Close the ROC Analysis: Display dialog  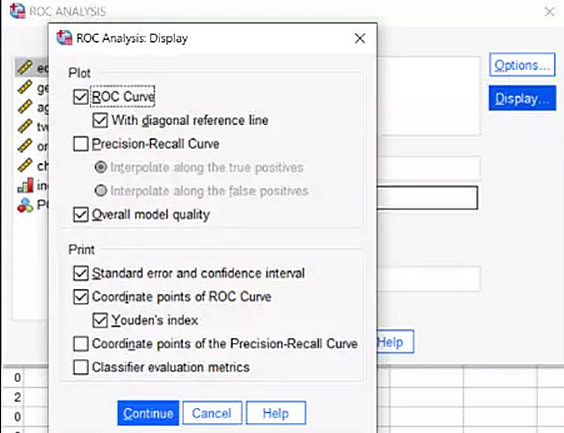pyautogui.click(x=360, y=38)
